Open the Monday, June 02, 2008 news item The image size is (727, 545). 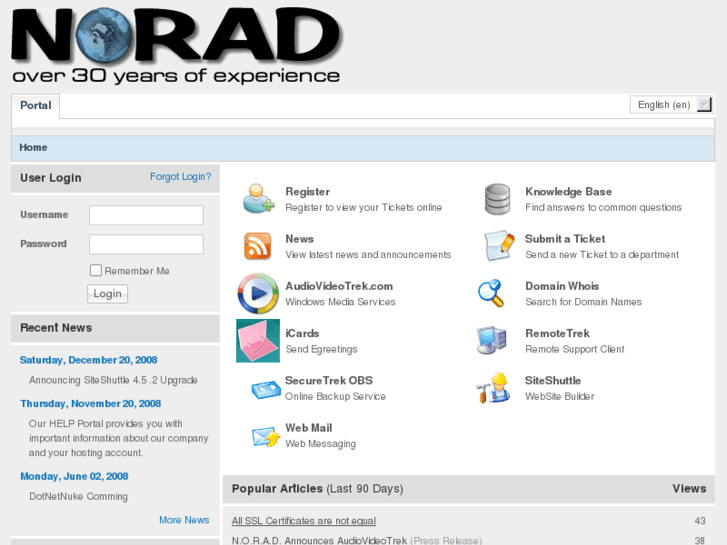click(x=74, y=476)
